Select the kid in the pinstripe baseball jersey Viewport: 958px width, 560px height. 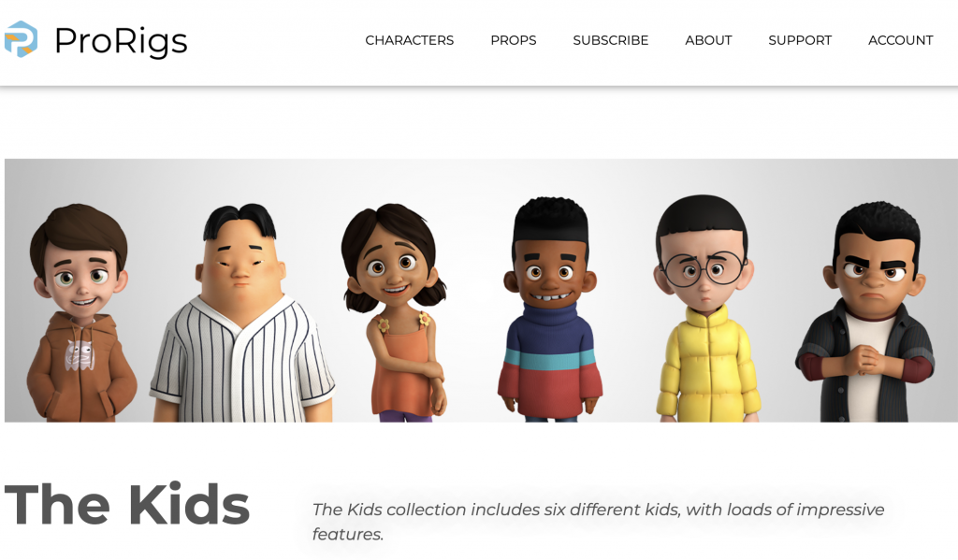tap(241, 312)
